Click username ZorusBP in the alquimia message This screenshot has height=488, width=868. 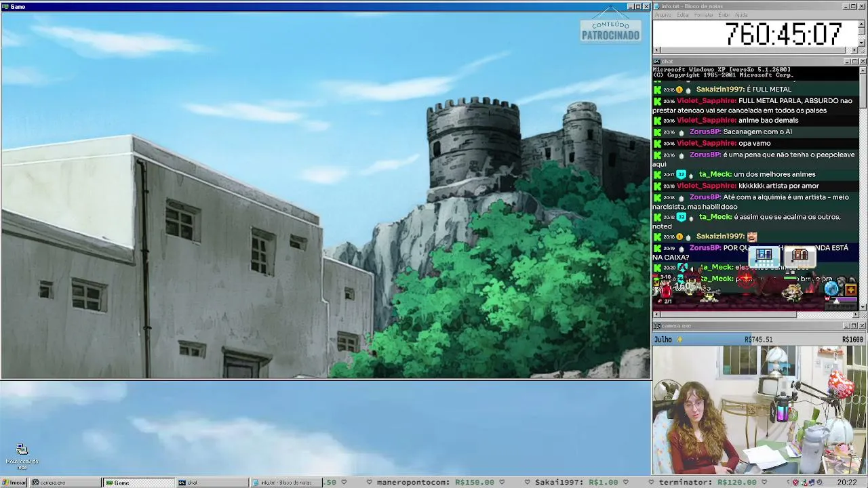(x=705, y=197)
